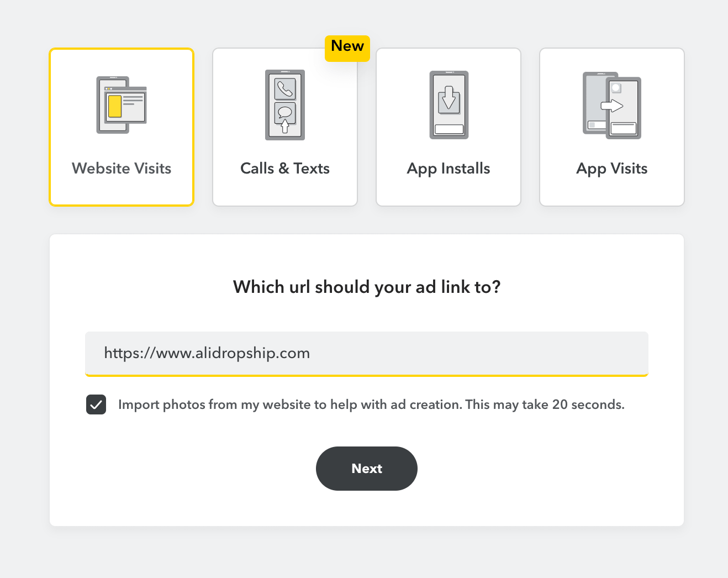Switch to the 'Calls & Texts' label
728x578 pixels.
click(x=285, y=169)
